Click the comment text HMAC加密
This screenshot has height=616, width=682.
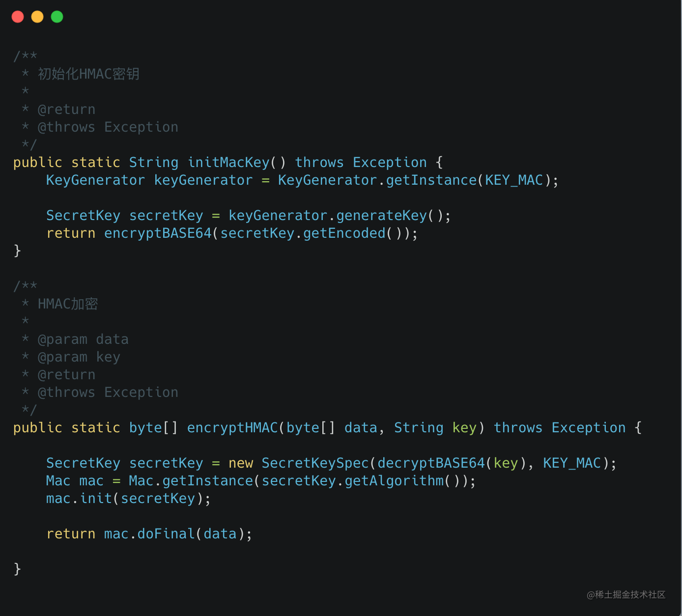[68, 304]
